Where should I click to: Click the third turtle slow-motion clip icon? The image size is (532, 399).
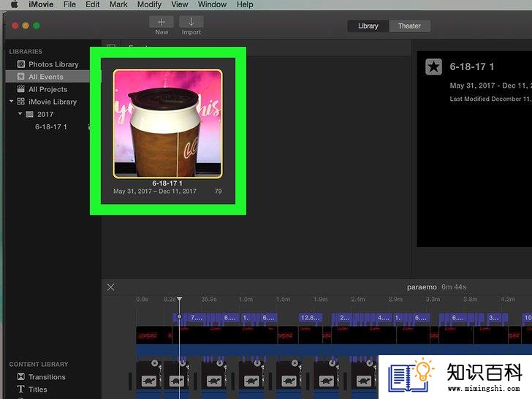point(214,381)
